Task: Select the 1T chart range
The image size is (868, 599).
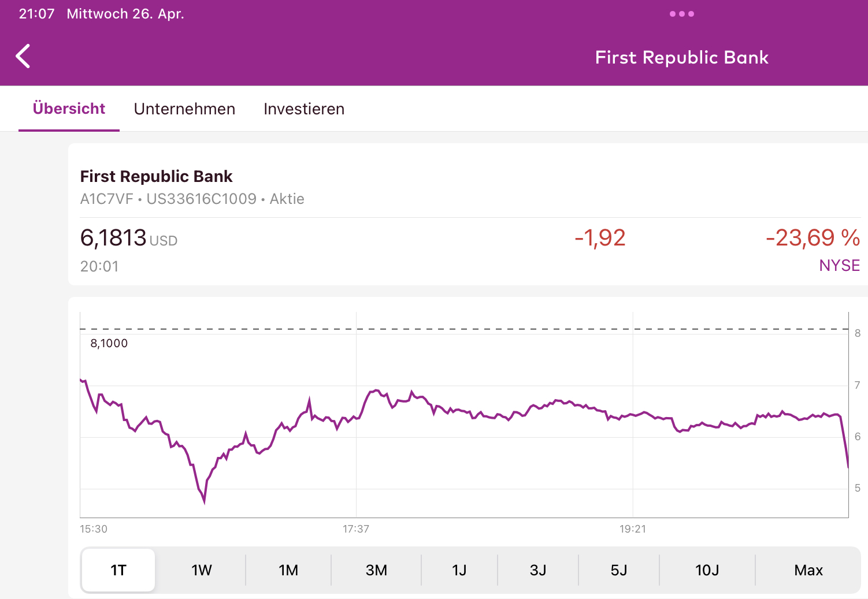Action: tap(118, 570)
